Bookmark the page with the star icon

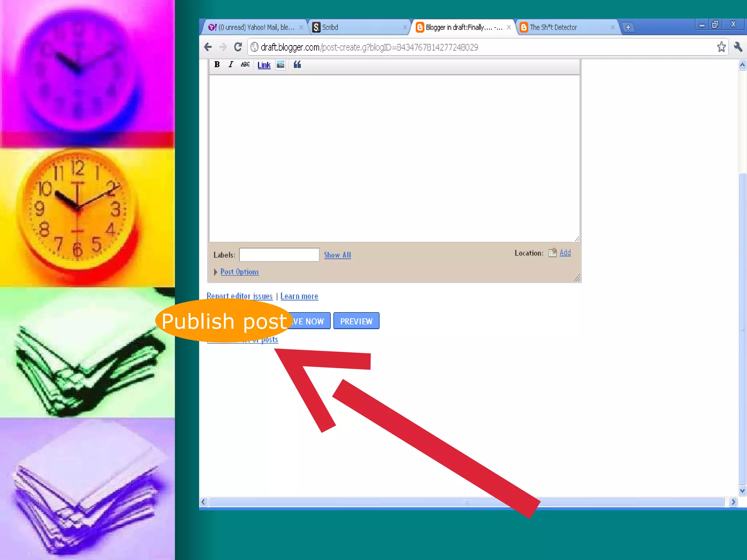pos(721,47)
